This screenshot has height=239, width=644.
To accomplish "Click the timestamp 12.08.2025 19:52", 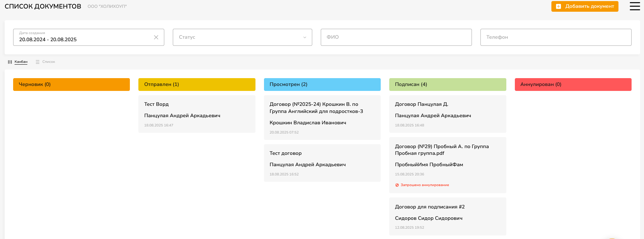I will click(x=409, y=228).
